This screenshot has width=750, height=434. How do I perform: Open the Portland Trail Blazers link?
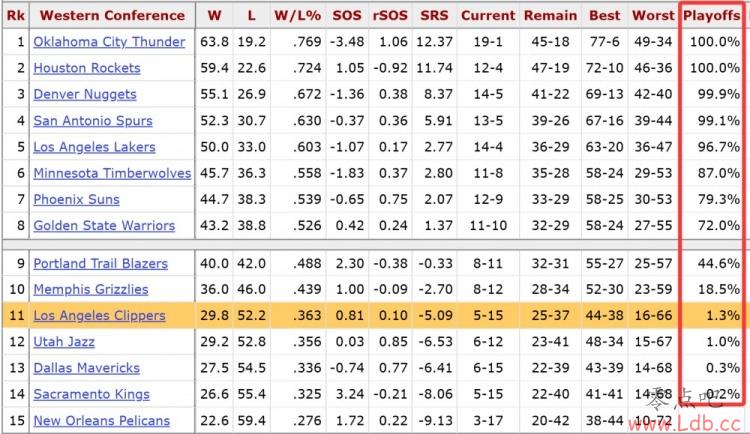point(100,263)
